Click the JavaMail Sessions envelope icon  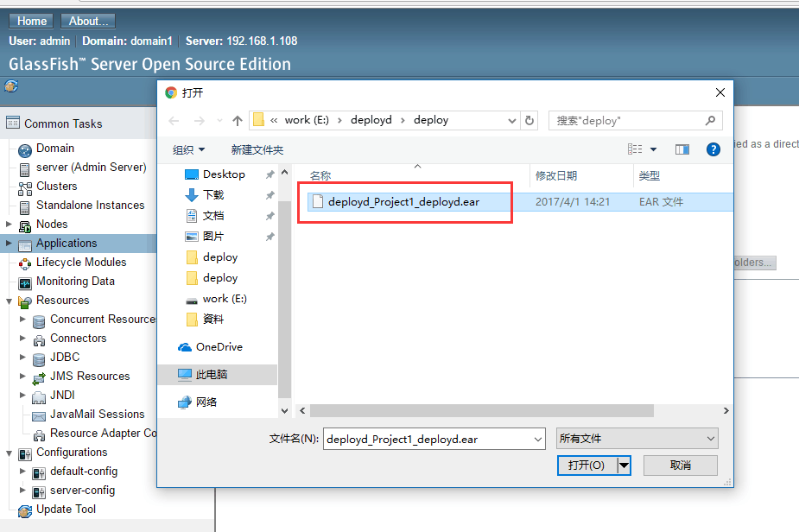pyautogui.click(x=38, y=416)
